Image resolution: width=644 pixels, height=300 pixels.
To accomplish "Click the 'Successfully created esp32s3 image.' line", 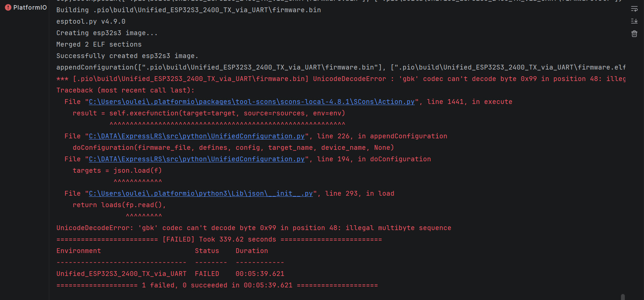I will click(x=127, y=56).
